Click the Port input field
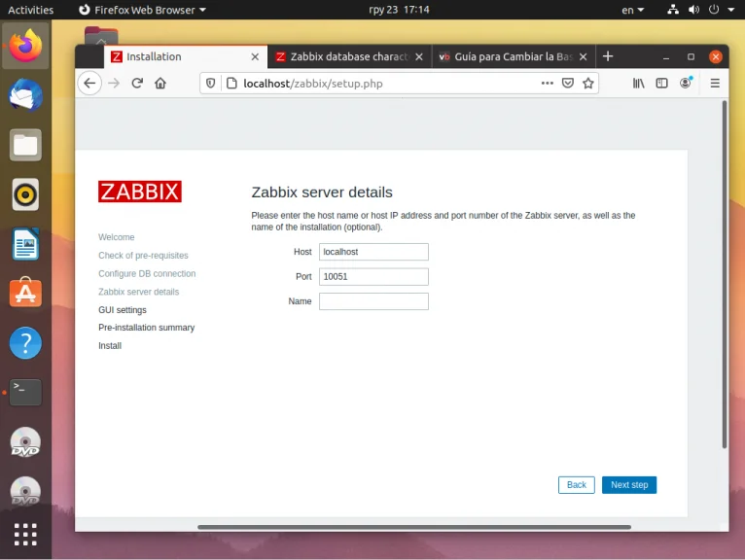745x560 pixels. (x=373, y=276)
